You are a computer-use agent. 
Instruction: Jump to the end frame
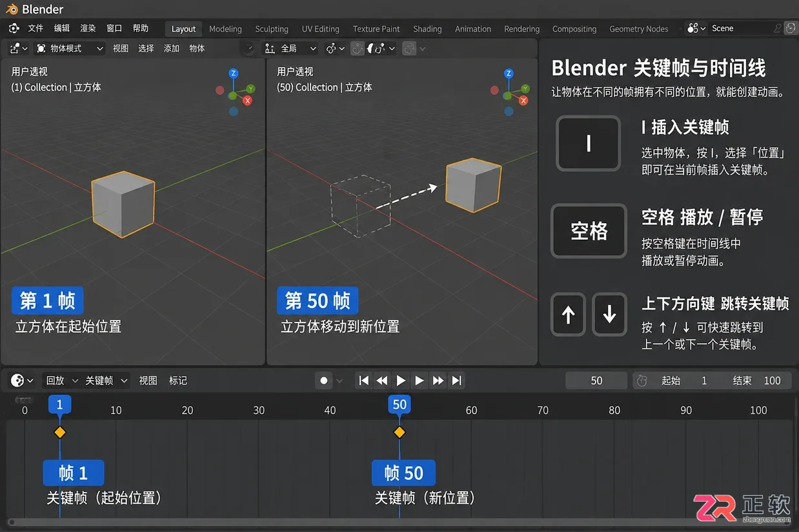[x=456, y=380]
